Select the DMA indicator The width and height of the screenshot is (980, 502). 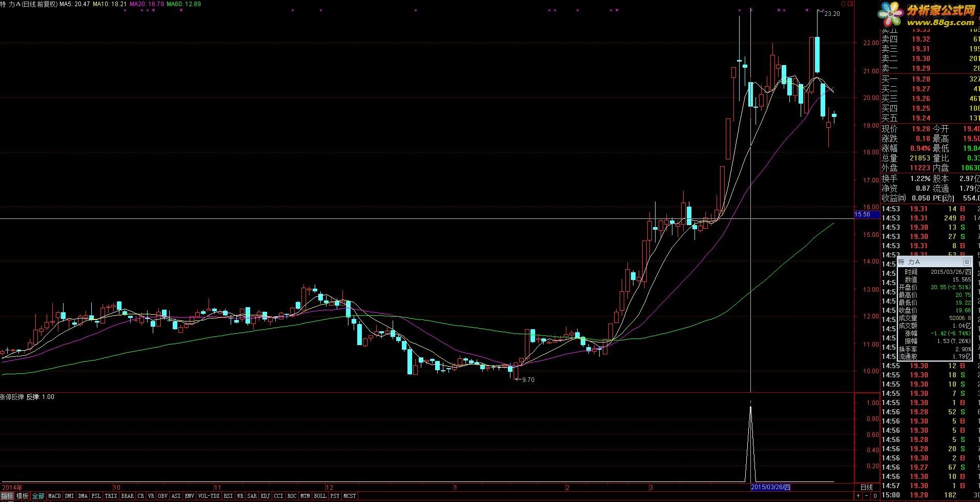tap(83, 496)
